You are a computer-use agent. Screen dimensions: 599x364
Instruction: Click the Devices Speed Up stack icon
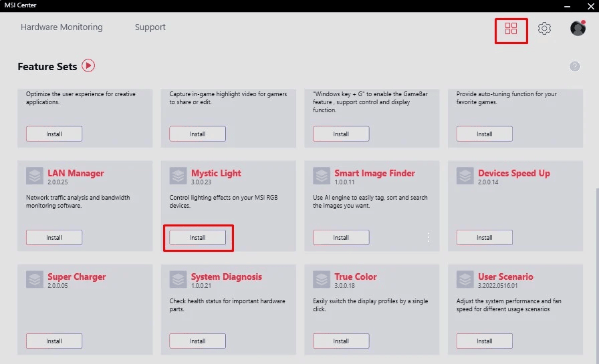coord(465,176)
